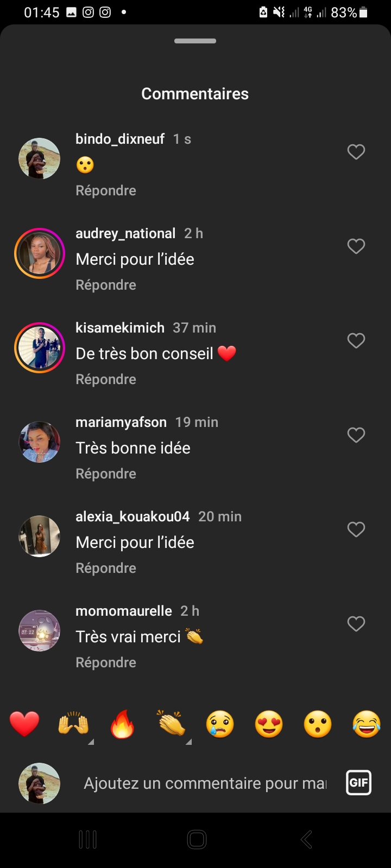The height and width of the screenshot is (868, 391).
Task: Grab the comments sheet drag handle
Action: (x=195, y=41)
